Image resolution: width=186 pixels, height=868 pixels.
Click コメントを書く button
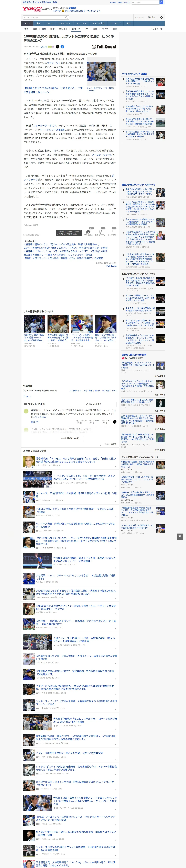93,404
